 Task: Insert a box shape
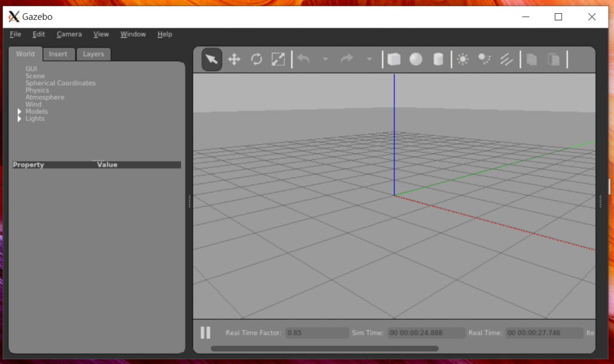tap(394, 59)
